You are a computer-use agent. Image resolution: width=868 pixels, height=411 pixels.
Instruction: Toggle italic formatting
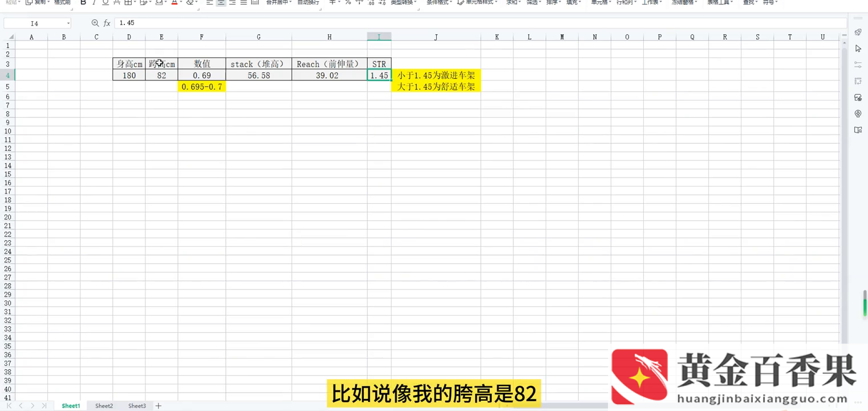click(x=94, y=2)
